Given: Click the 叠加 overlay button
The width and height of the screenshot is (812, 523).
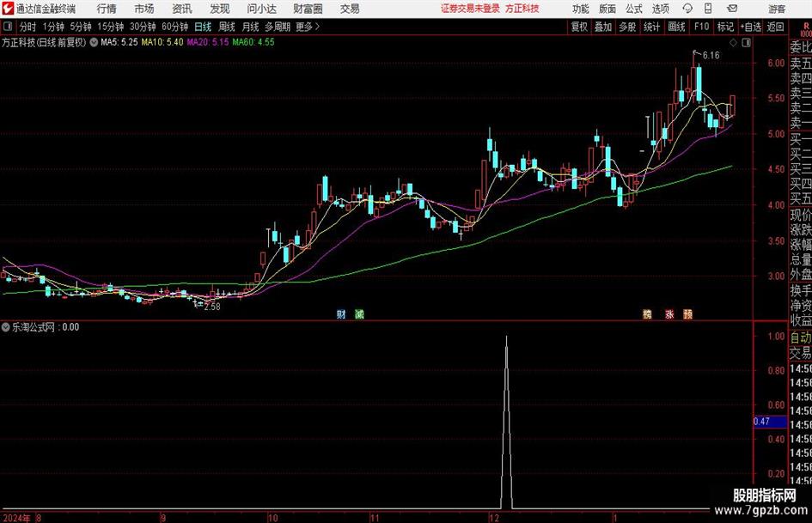Looking at the screenshot, I should pyautogui.click(x=603, y=27).
